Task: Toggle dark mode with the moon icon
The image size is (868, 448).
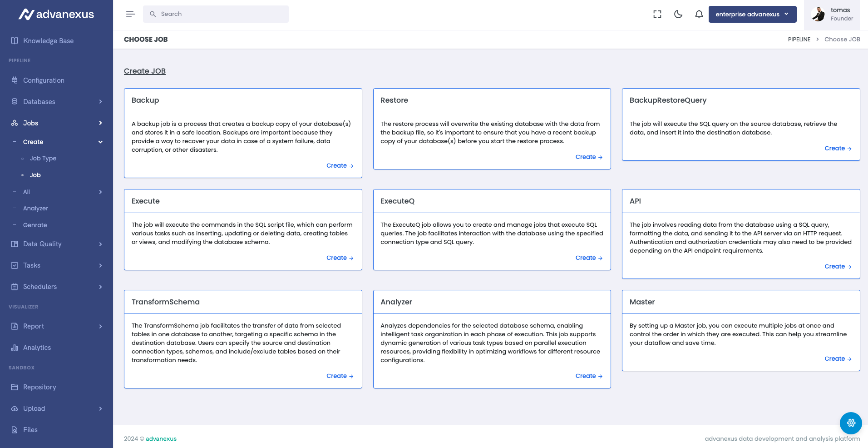Action: tap(678, 14)
